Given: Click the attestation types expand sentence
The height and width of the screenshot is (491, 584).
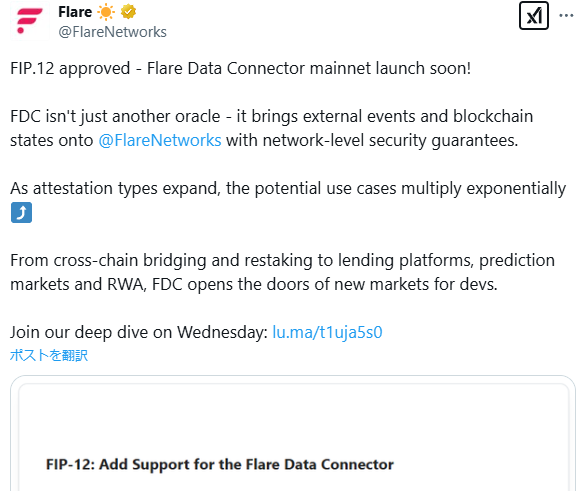Looking at the screenshot, I should coord(288,188).
